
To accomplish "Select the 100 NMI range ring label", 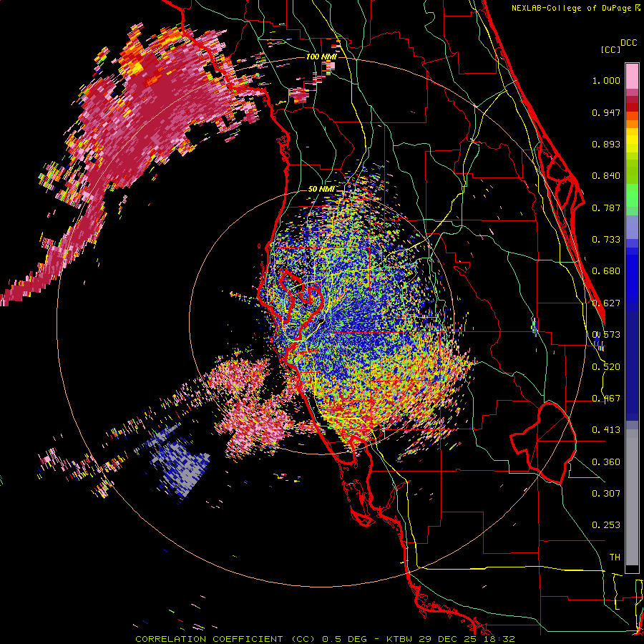I will [321, 57].
